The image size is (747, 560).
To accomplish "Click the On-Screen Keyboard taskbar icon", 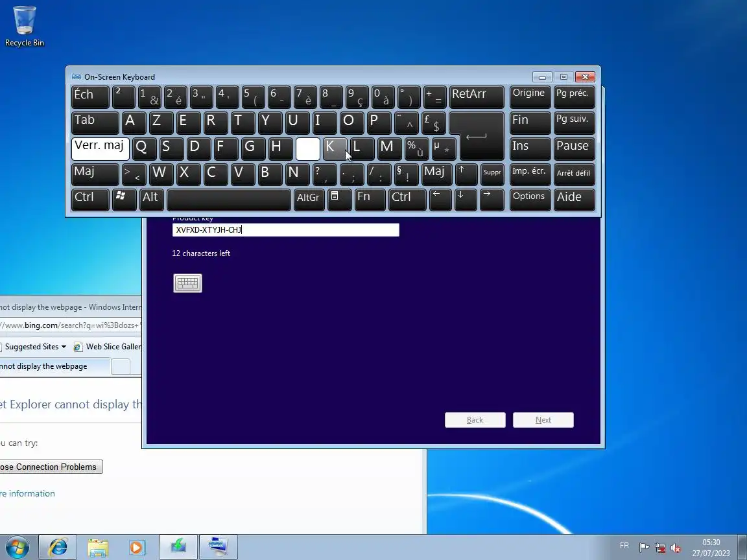I will point(218,548).
